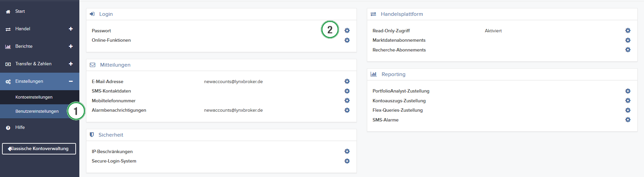Edit Marktdatenabonnements with gear icon

[x=628, y=40]
